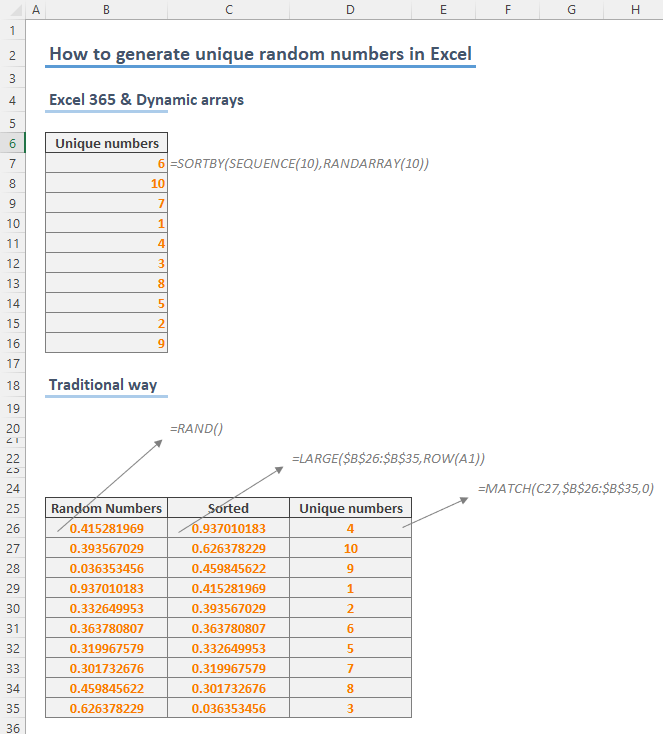663x734 pixels.
Task: Select cell with value 3 in row 12
Action: [107, 263]
